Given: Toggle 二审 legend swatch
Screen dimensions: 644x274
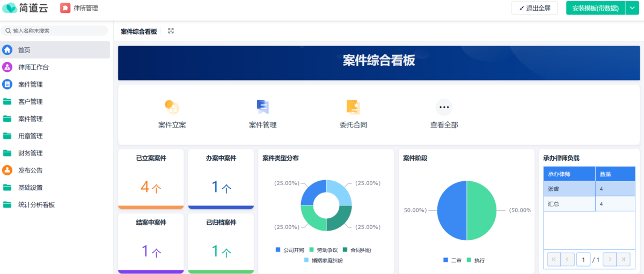Looking at the screenshot, I should (446, 260).
